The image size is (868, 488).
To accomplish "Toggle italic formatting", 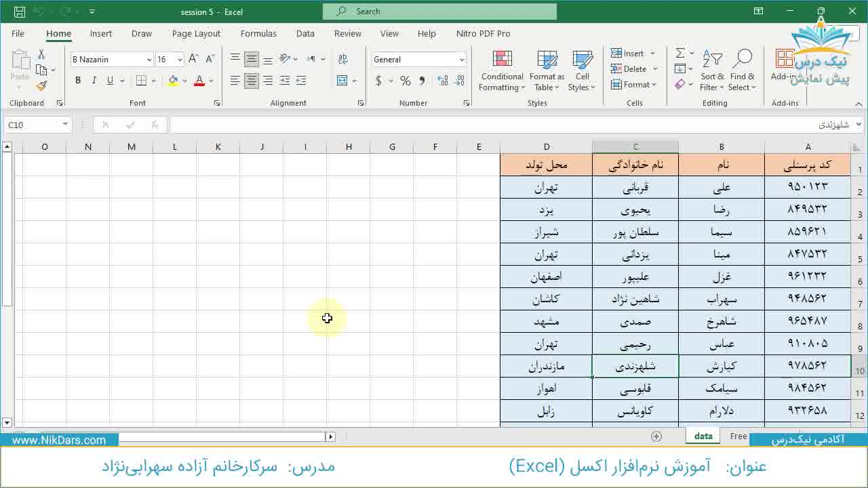I will (x=94, y=80).
